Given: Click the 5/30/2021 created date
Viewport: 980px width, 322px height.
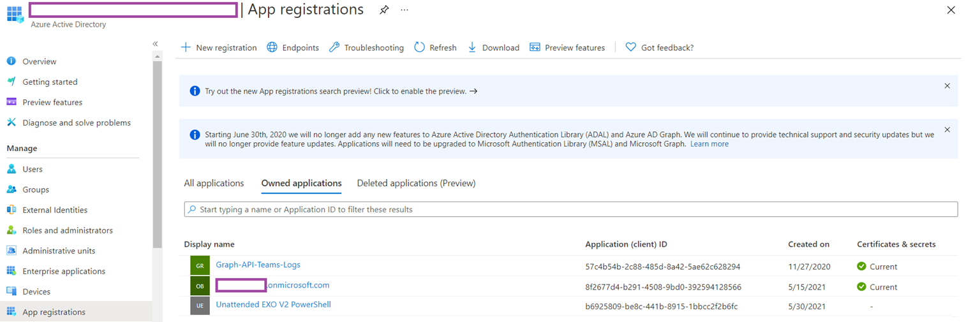Looking at the screenshot, I should click(x=806, y=307).
